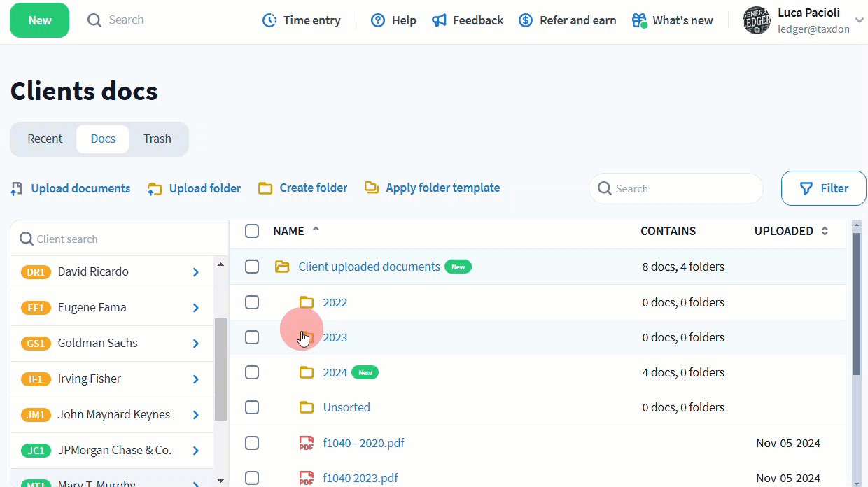Expand Goldman Sachs client arrow
The width and height of the screenshot is (868, 487).
196,344
